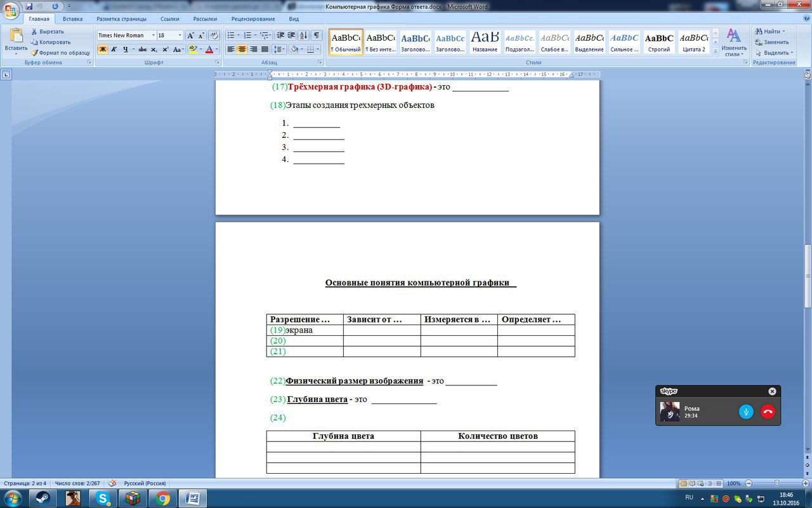The image size is (812, 508).
Task: Clear formatting with the eraser icon
Action: point(214,36)
